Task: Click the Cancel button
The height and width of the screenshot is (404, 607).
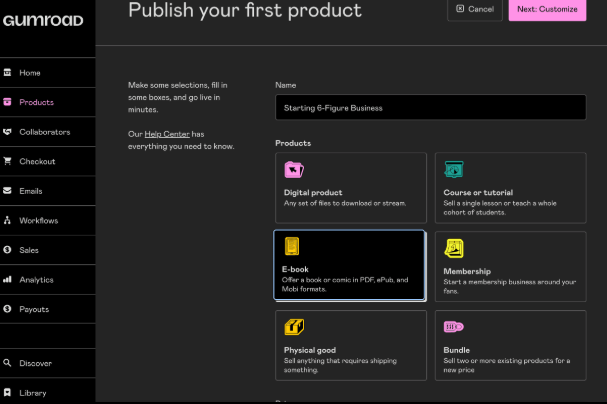Action: tap(475, 9)
